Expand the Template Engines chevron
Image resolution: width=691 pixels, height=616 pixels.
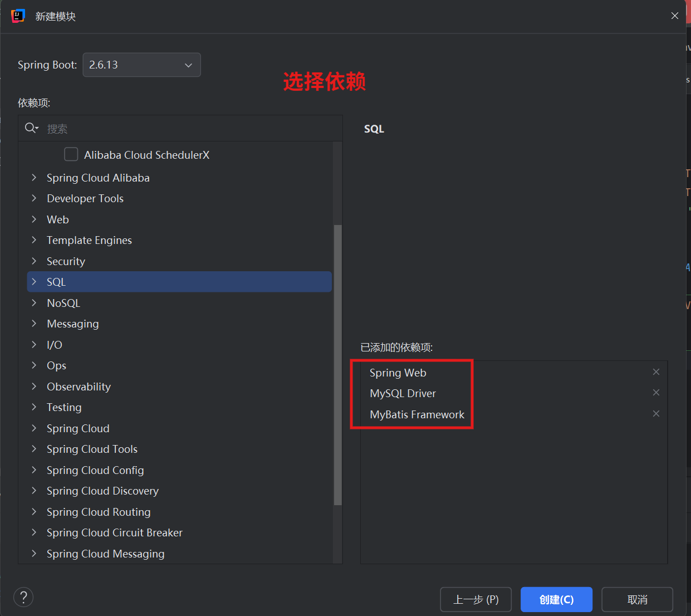coord(34,240)
